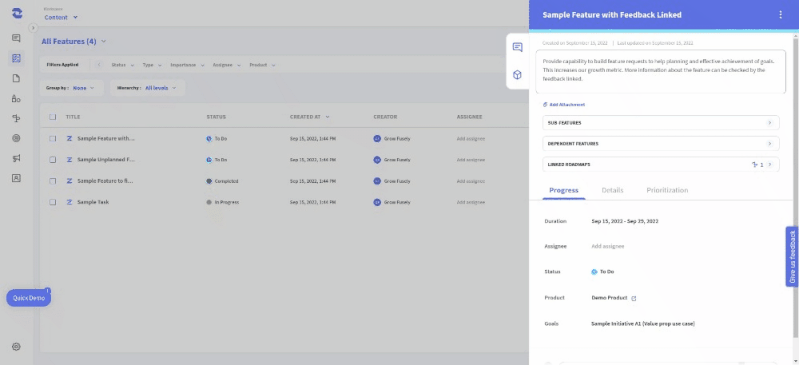Open the Status filter dropdown

pos(123,65)
